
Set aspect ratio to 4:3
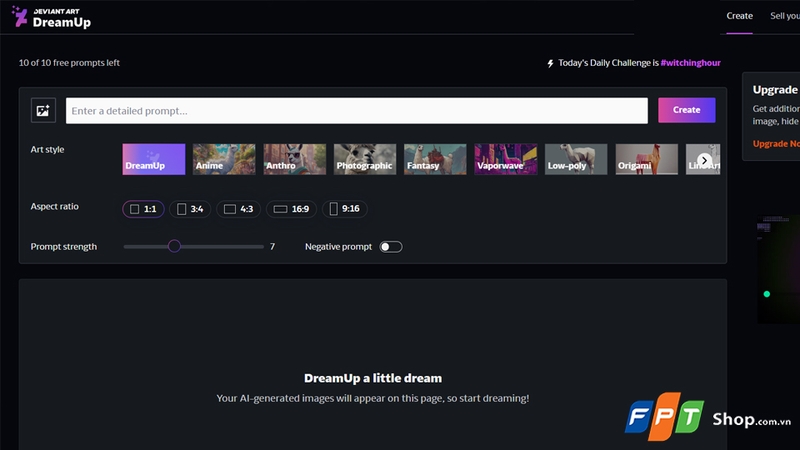click(x=238, y=209)
